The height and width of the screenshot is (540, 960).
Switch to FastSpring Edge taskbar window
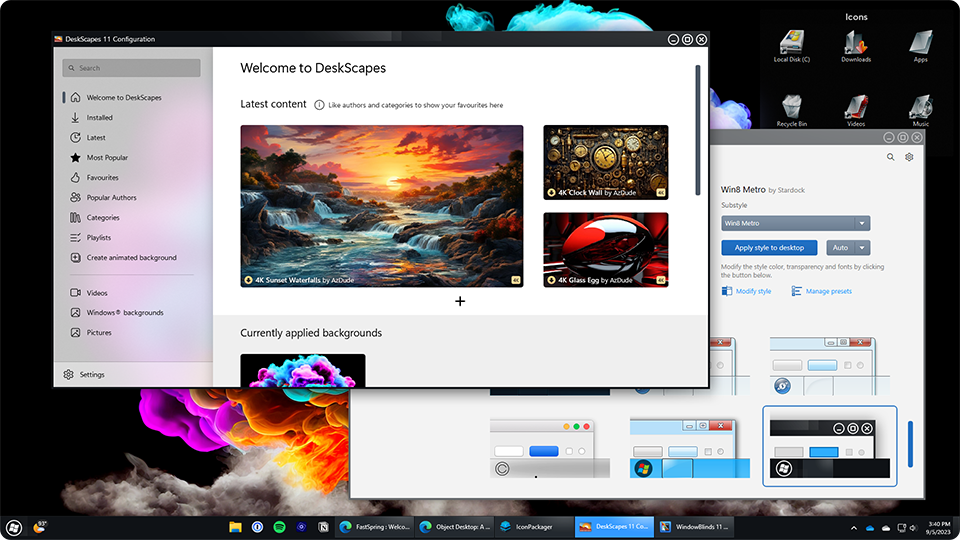[375, 527]
